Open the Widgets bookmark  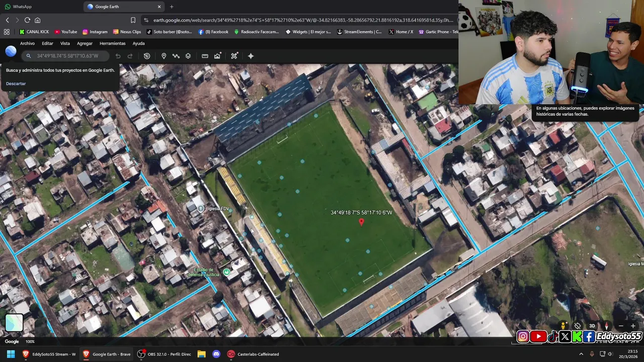308,32
